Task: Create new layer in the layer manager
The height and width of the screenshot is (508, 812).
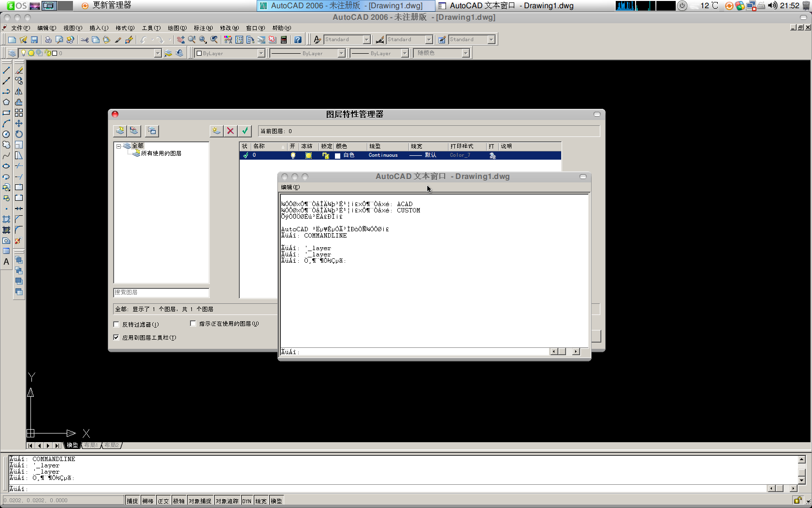Action: click(217, 131)
